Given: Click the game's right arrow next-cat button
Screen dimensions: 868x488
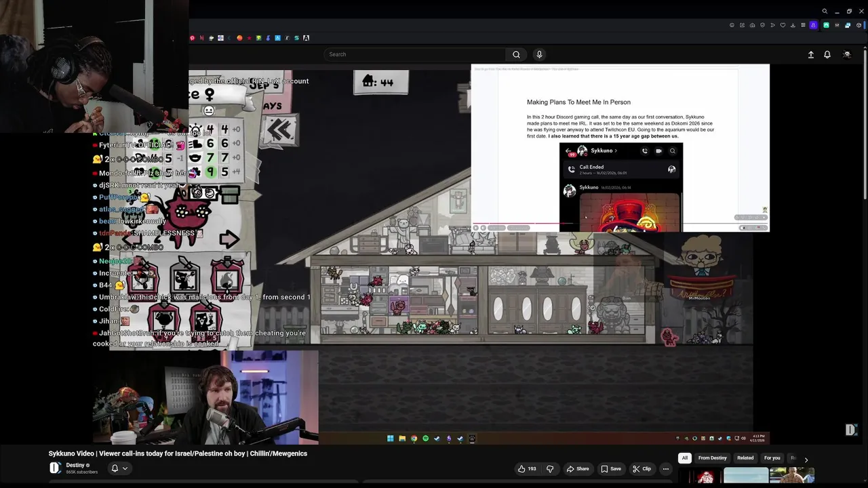Looking at the screenshot, I should 229,239.
